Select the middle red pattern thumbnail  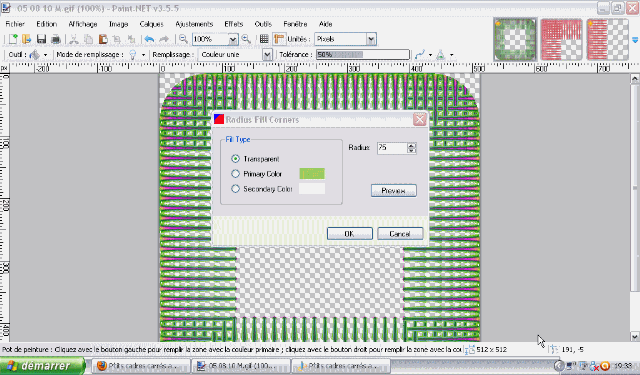(562, 40)
